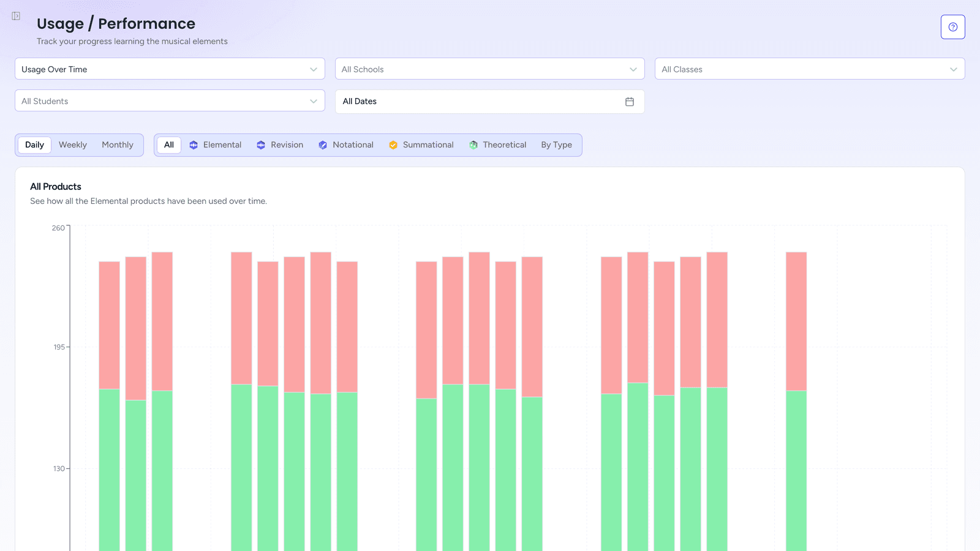980x551 pixels.
Task: Click the 195 y-axis label
Action: click(59, 347)
